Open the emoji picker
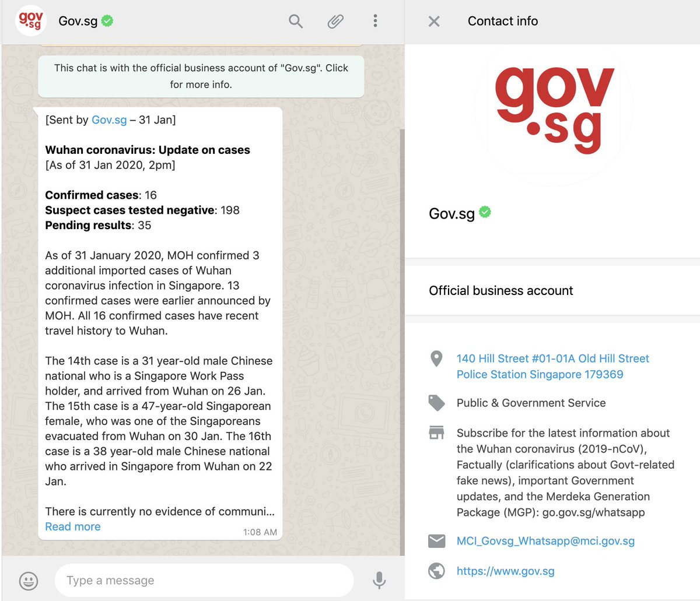The width and height of the screenshot is (700, 601). point(29,581)
